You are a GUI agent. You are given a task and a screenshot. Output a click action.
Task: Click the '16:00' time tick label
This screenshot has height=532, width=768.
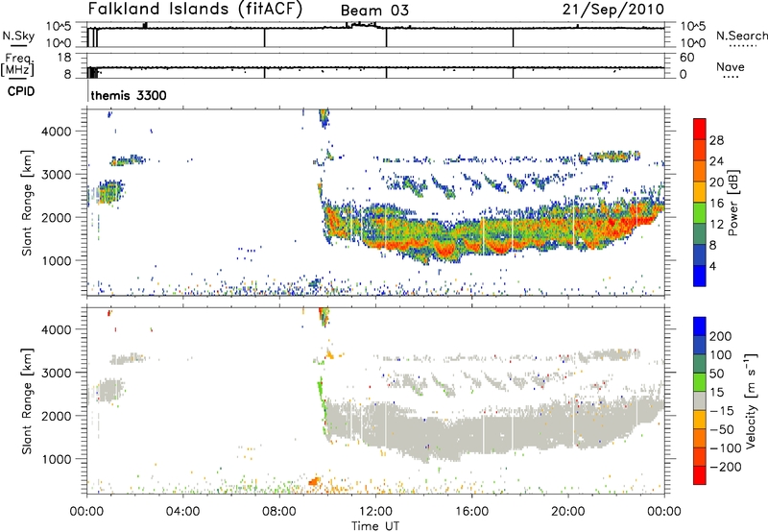471,512
